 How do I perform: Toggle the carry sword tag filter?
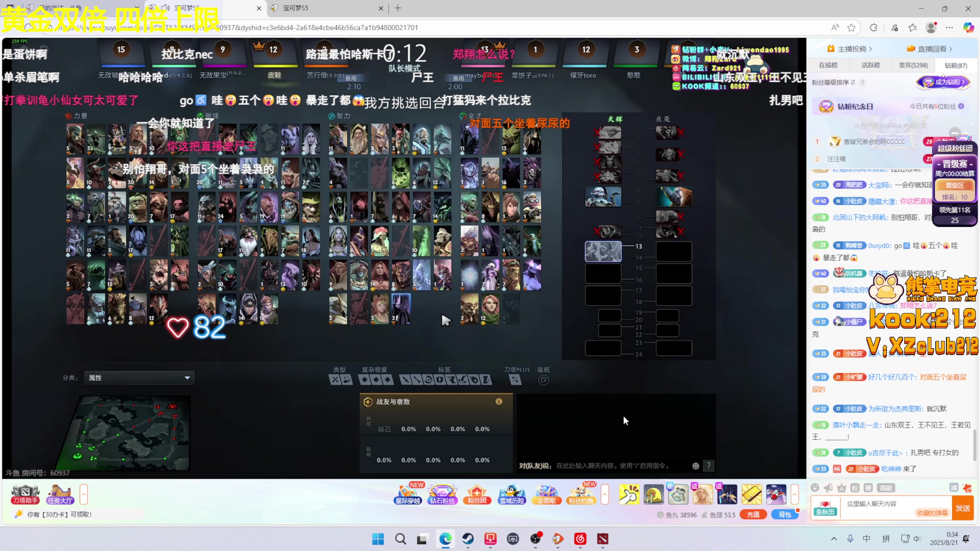pyautogui.click(x=405, y=380)
